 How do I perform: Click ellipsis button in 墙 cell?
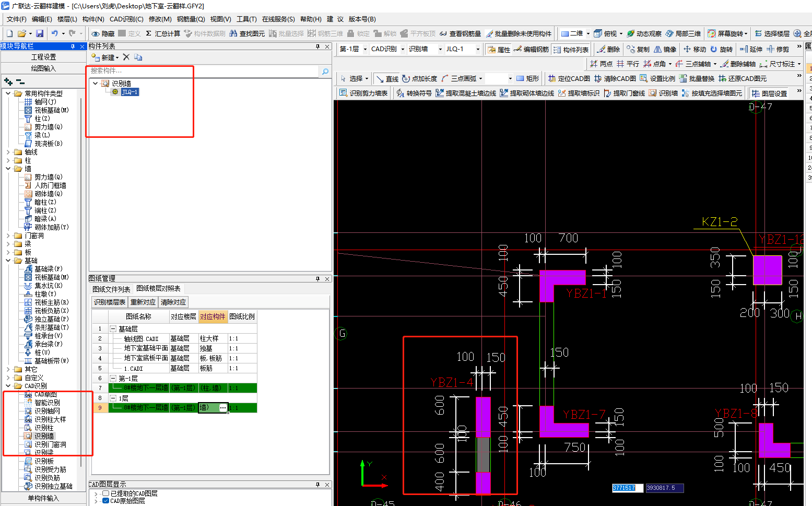223,408
